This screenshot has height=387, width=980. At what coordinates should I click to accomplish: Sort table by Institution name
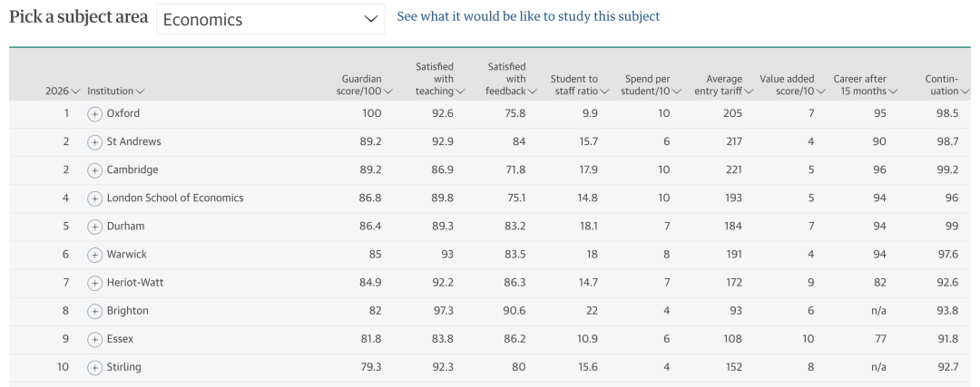pyautogui.click(x=115, y=92)
